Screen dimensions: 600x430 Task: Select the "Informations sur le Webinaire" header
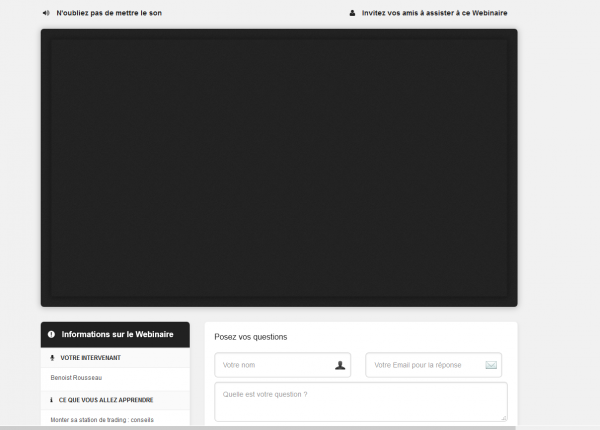click(x=115, y=334)
